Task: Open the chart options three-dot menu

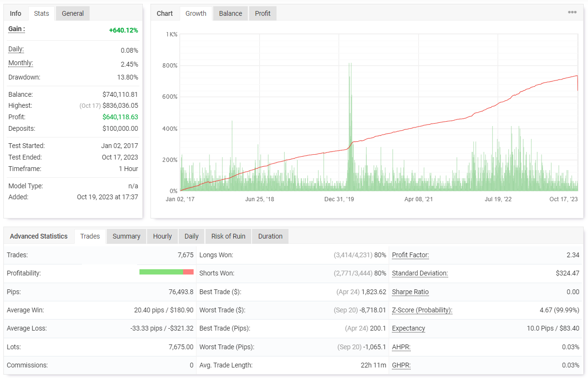Action: tap(572, 12)
